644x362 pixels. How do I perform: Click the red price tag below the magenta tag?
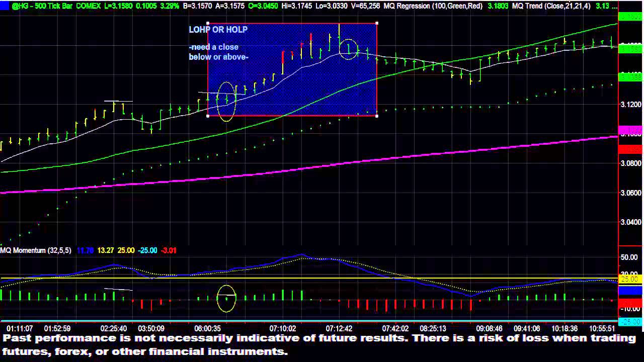[630, 149]
